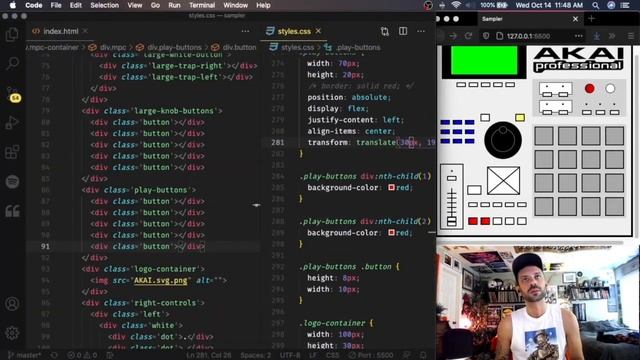Image resolution: width=640 pixels, height=360 pixels.
Task: Open the File menu
Action: [56, 5]
